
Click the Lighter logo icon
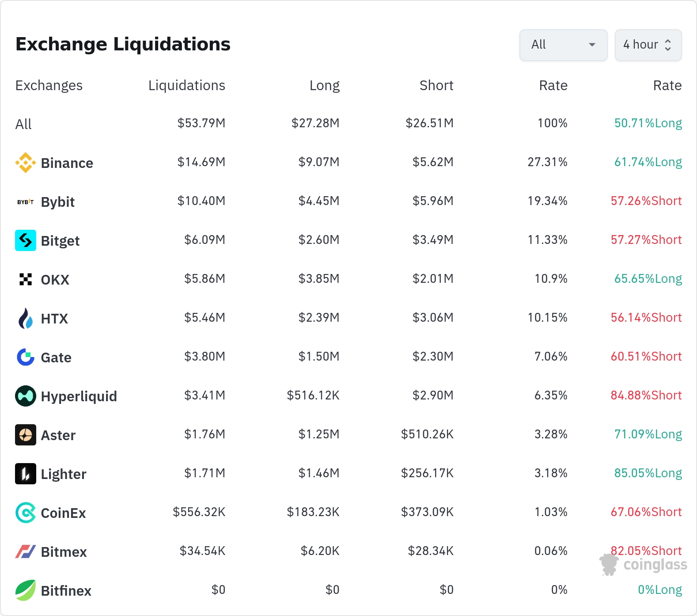click(26, 474)
